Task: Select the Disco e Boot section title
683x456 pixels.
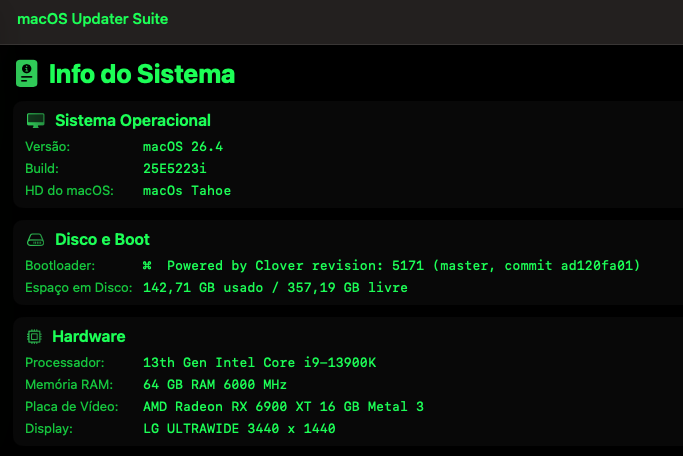Action: (x=102, y=240)
